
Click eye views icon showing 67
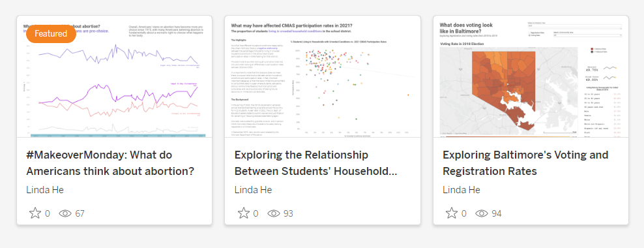tap(65, 213)
